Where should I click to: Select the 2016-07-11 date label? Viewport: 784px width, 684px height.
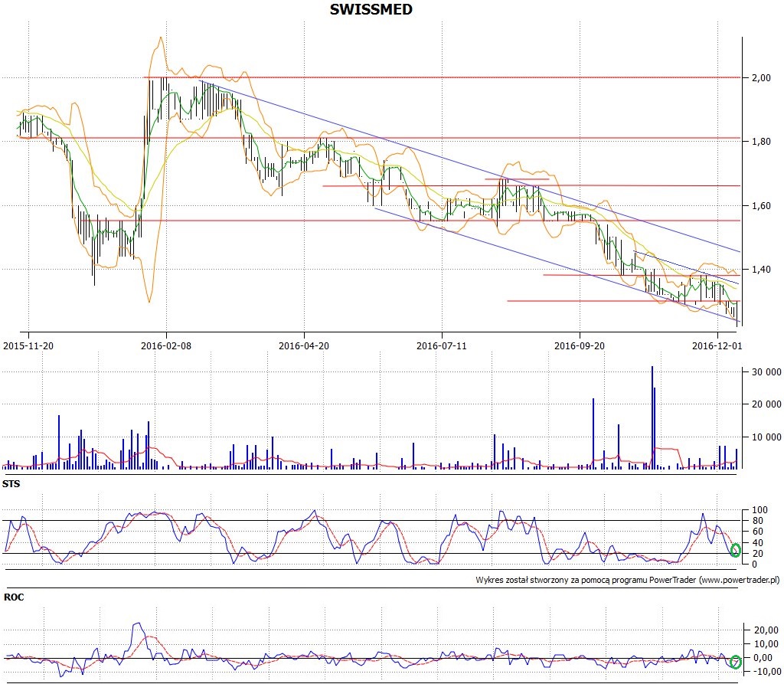coord(442,345)
